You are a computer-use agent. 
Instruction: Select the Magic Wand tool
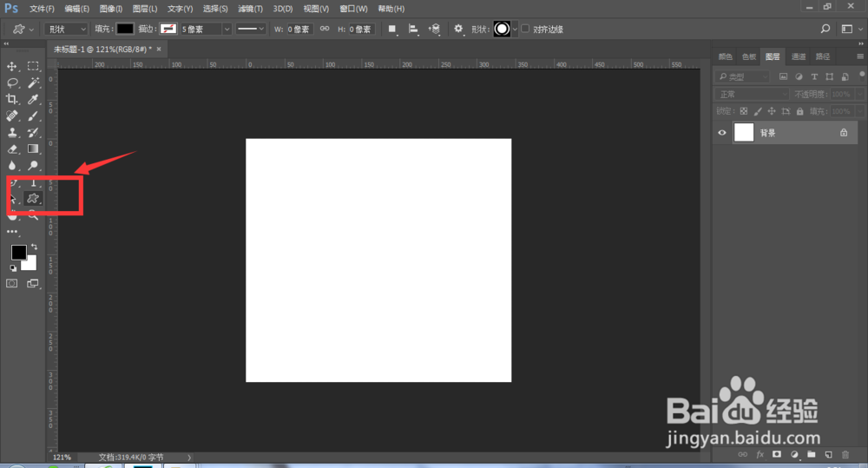[x=33, y=83]
